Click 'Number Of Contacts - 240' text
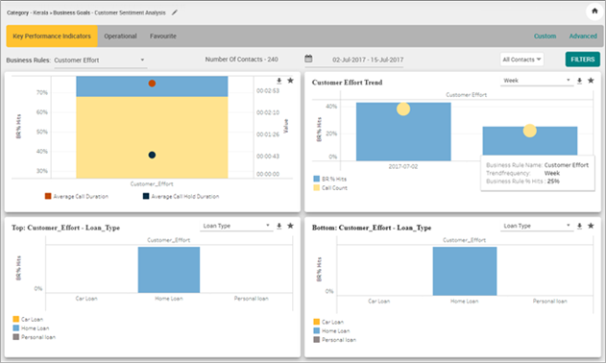This screenshot has height=364, width=606. tap(241, 60)
